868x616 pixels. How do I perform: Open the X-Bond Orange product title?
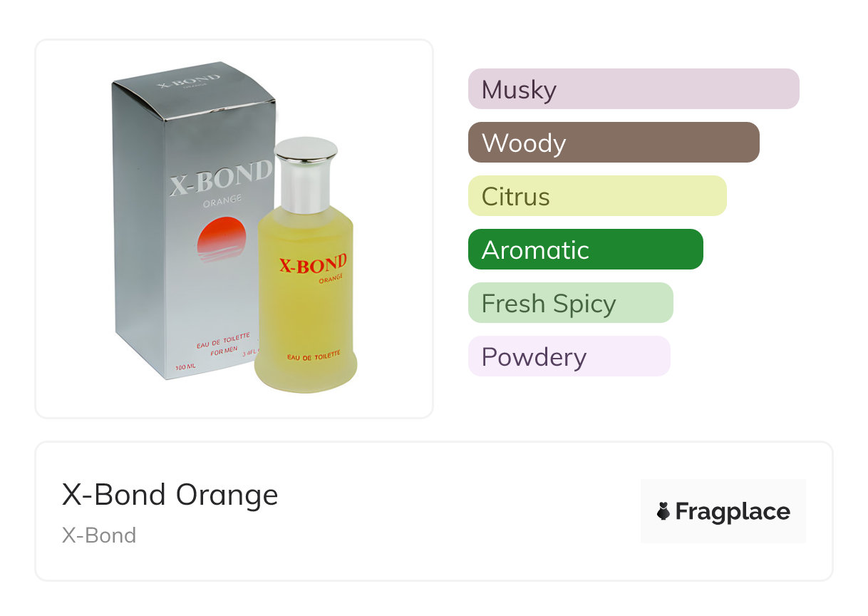pos(170,495)
